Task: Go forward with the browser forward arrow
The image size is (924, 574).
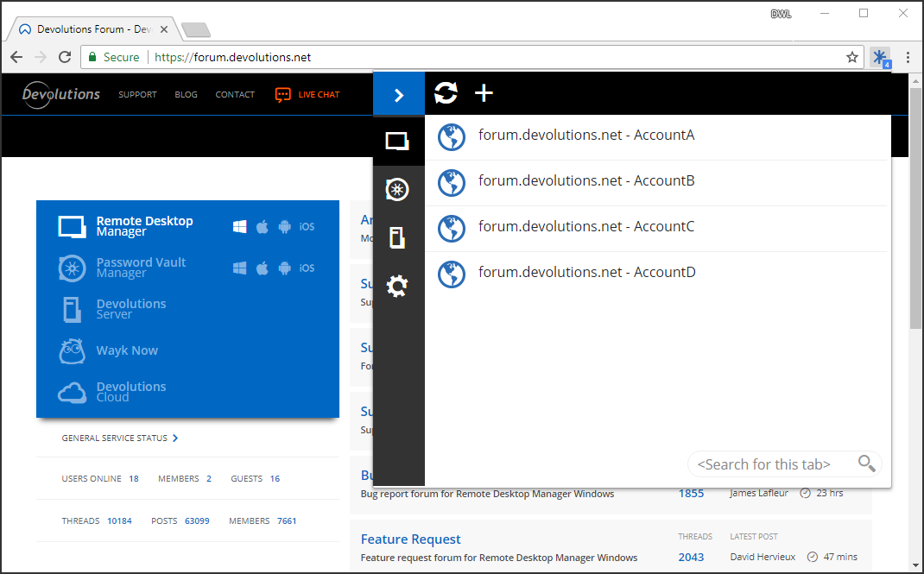Action: pyautogui.click(x=41, y=57)
